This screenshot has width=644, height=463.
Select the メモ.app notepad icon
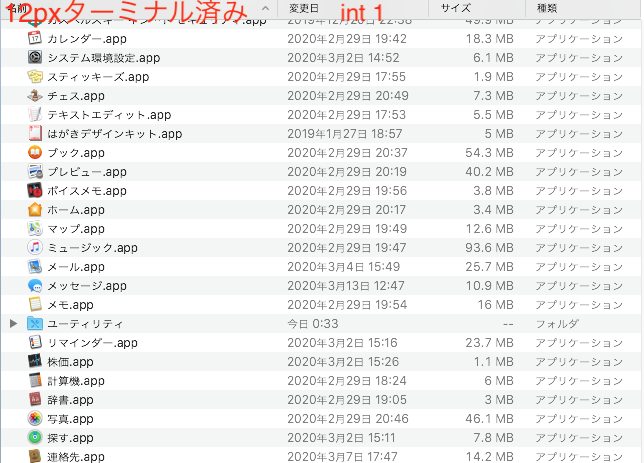click(35, 304)
